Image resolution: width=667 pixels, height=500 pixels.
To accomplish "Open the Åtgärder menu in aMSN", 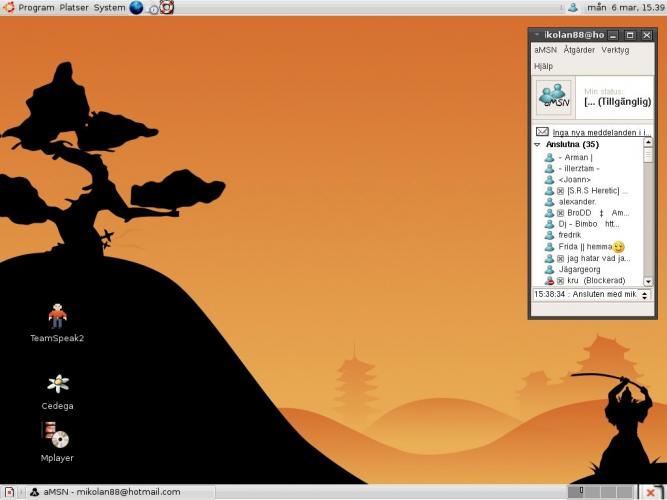I will click(x=578, y=50).
